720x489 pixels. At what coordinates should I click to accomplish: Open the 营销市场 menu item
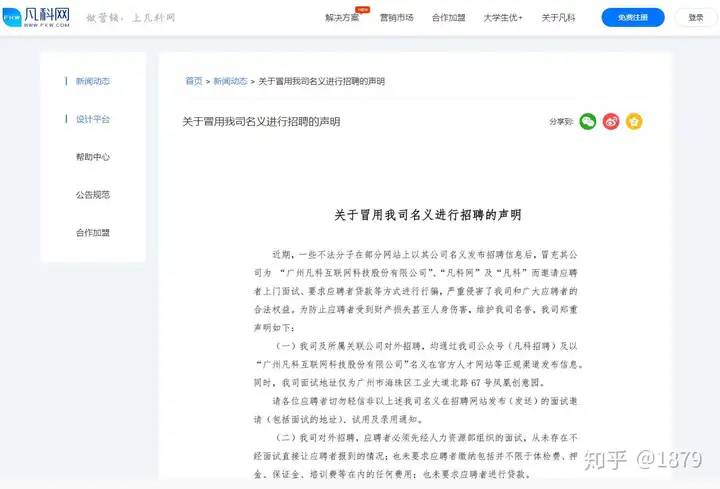397,17
